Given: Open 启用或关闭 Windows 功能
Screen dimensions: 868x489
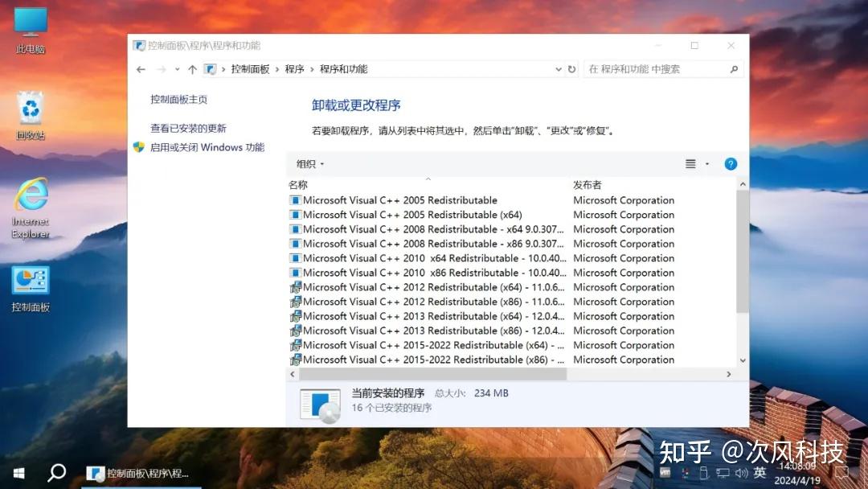Looking at the screenshot, I should (x=202, y=147).
